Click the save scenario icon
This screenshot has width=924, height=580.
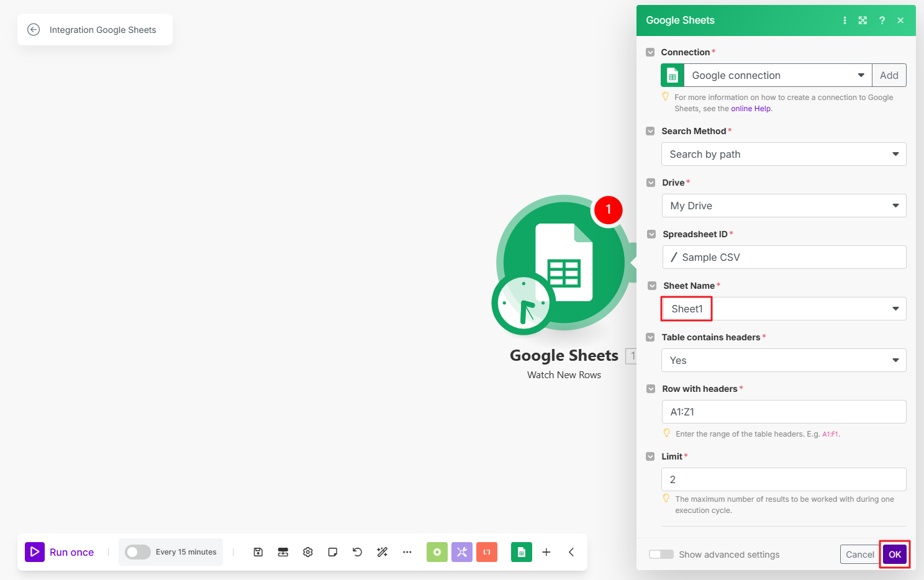pyautogui.click(x=258, y=552)
